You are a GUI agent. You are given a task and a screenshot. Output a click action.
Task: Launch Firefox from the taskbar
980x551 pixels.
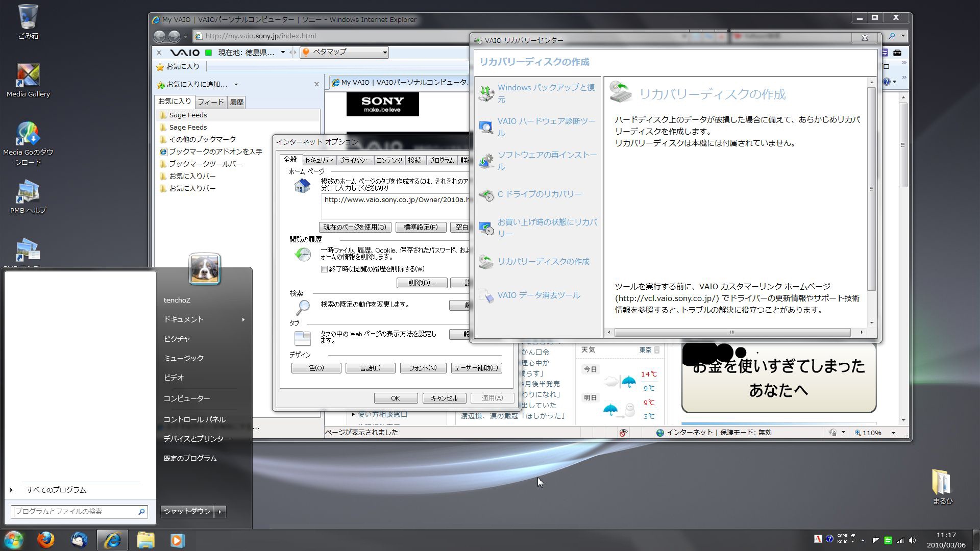(x=46, y=540)
